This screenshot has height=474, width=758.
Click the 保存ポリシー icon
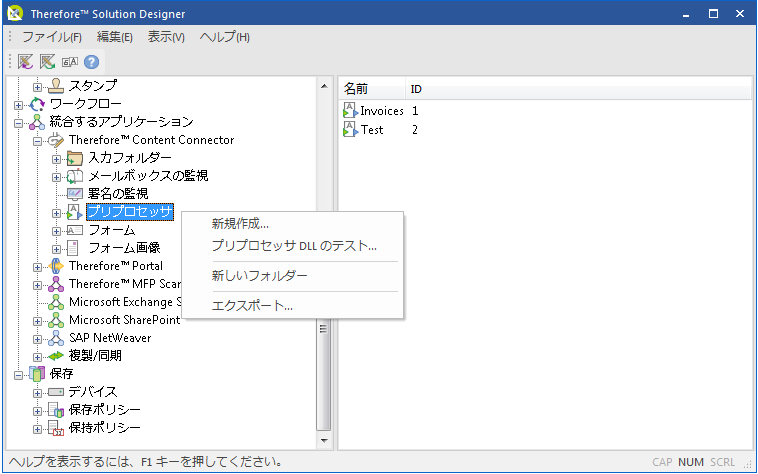click(x=56, y=410)
